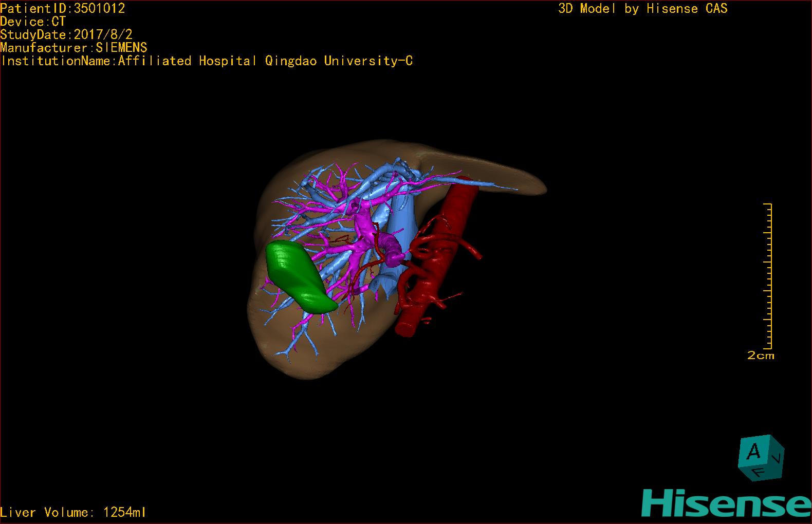This screenshot has height=524, width=812.
Task: Click the L face of orientation cube
Action: (x=778, y=458)
